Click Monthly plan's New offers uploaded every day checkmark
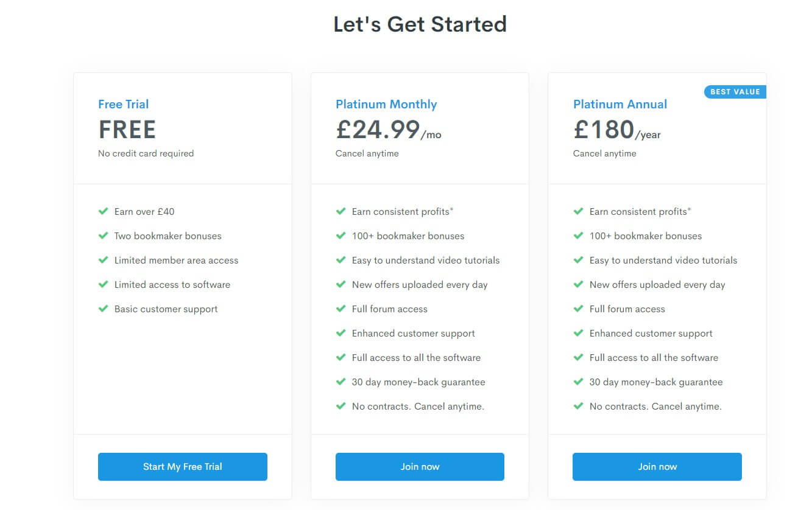Screen dimensions: 812x510 [x=341, y=284]
